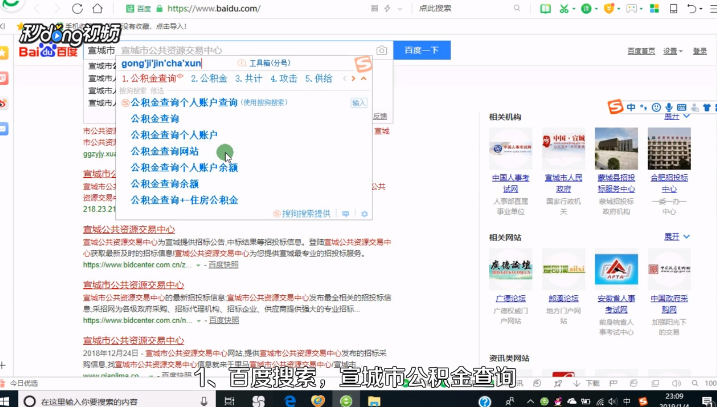
Task: Open the game controller icon
Action: [x=631, y=8]
